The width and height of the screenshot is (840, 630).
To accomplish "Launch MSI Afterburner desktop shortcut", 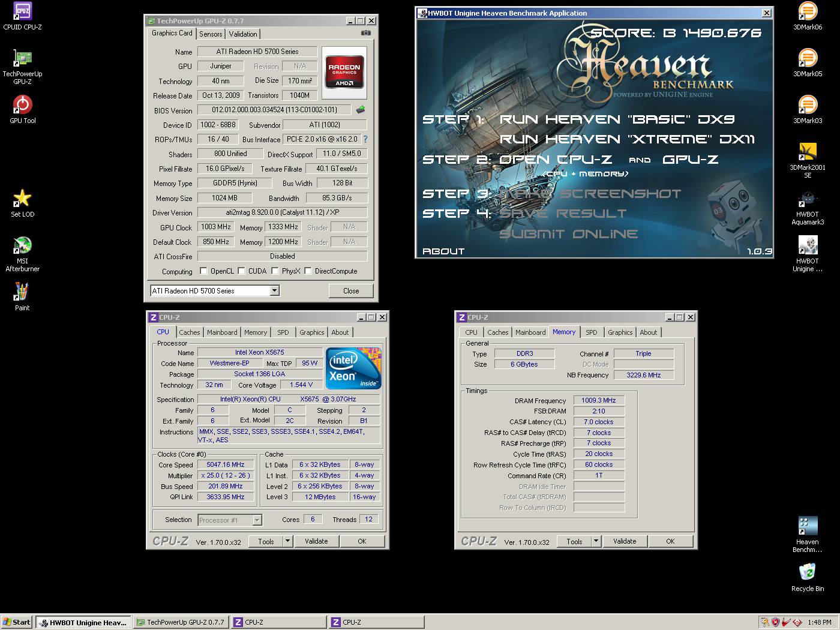I will pyautogui.click(x=22, y=254).
